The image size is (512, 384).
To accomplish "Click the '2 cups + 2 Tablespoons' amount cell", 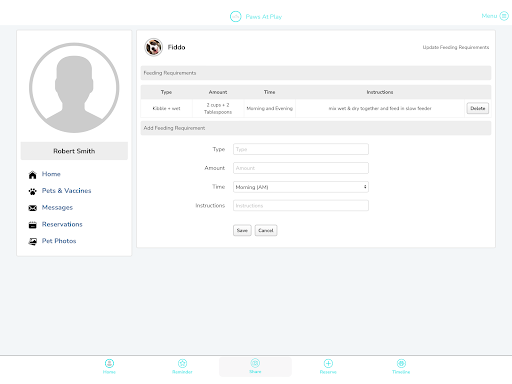I will pos(218,108).
